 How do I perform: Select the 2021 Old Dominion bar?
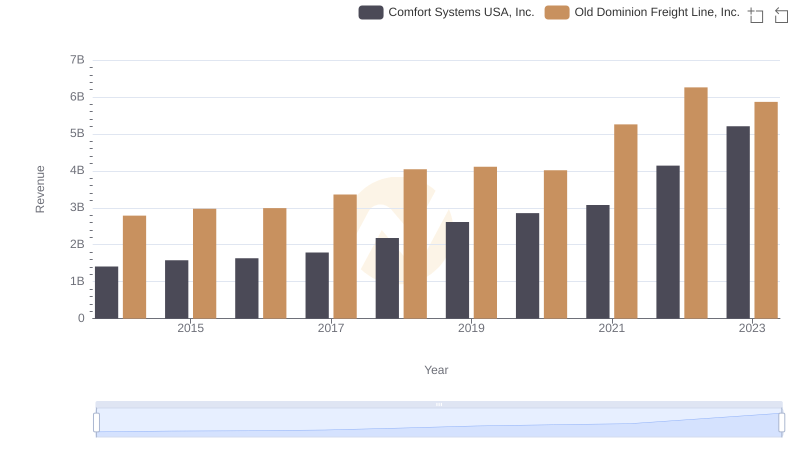[x=626, y=221]
